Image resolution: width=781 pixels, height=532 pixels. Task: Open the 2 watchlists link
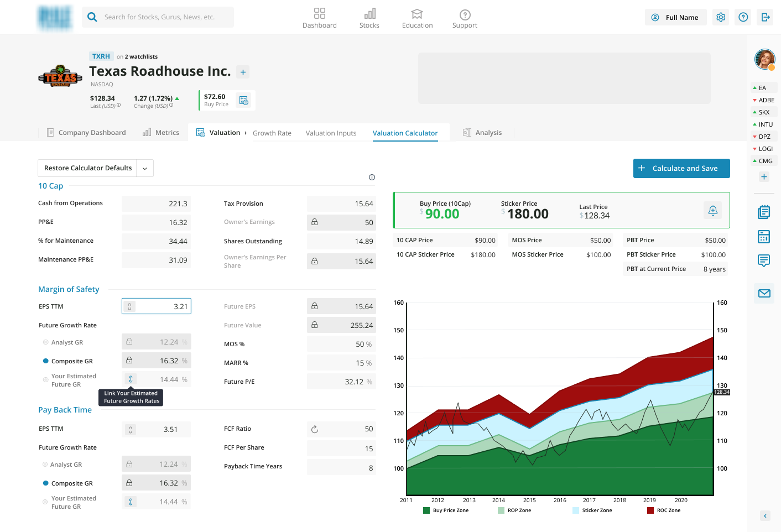point(141,57)
